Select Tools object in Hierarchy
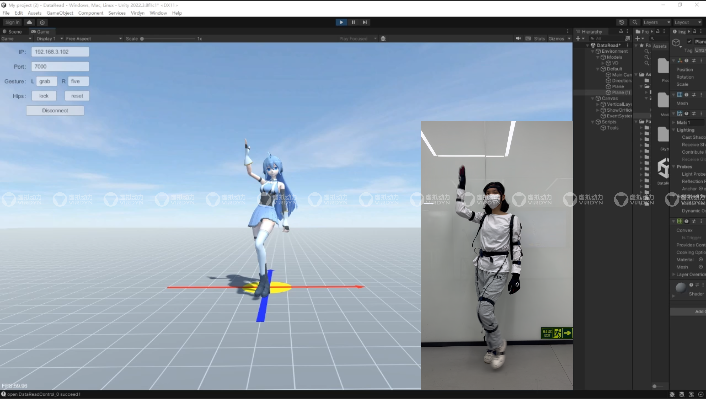 (x=610, y=128)
